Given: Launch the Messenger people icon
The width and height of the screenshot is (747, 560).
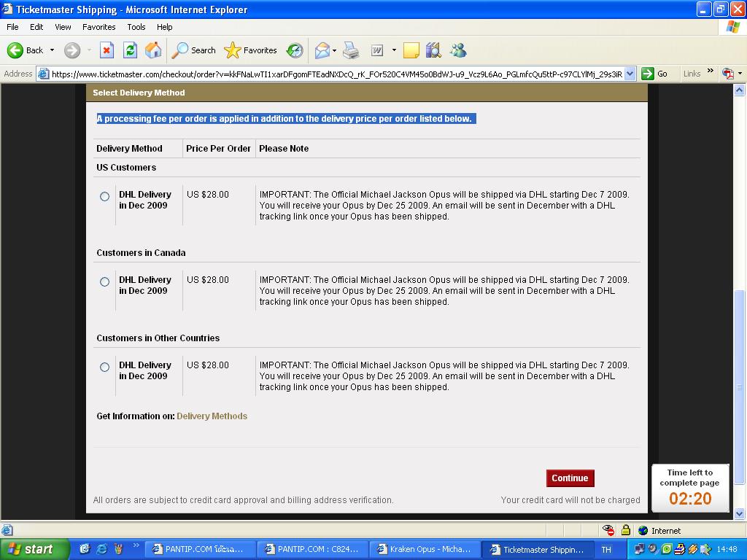Looking at the screenshot, I should 458,50.
